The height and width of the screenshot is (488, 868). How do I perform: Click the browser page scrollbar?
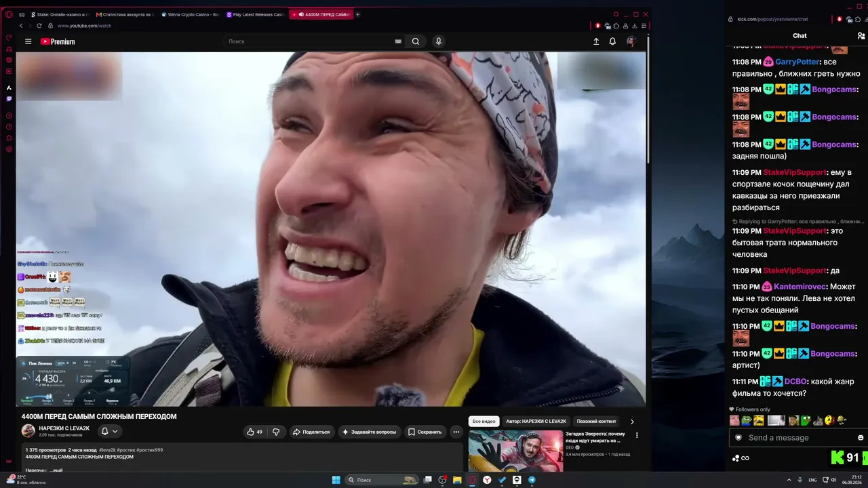coord(648,102)
